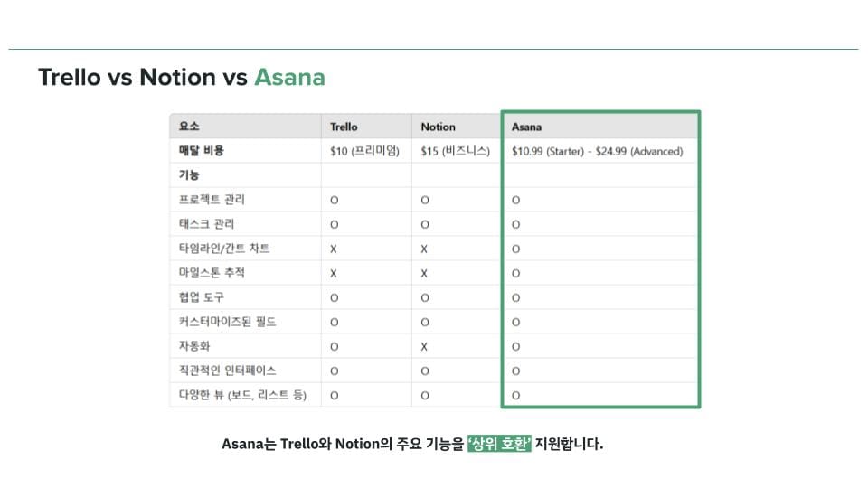The image size is (868, 488).
Task: Select the Notion column header cell
Action: pyautogui.click(x=439, y=127)
